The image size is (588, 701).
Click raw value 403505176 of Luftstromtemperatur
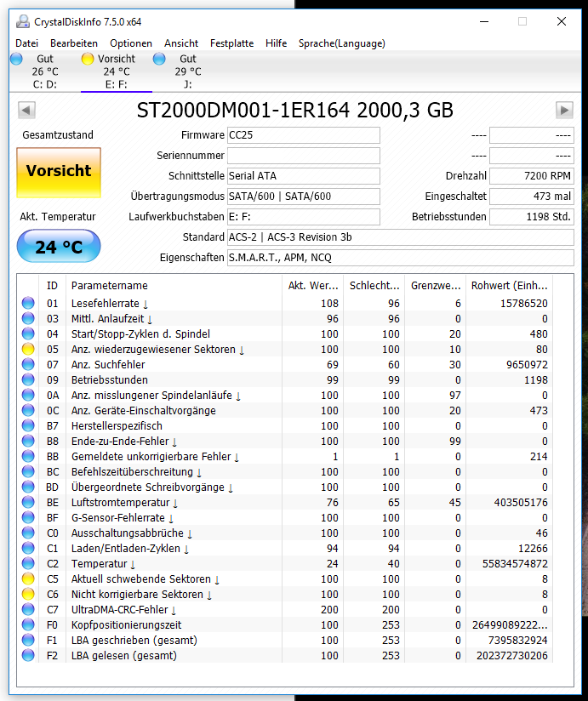[x=521, y=502]
